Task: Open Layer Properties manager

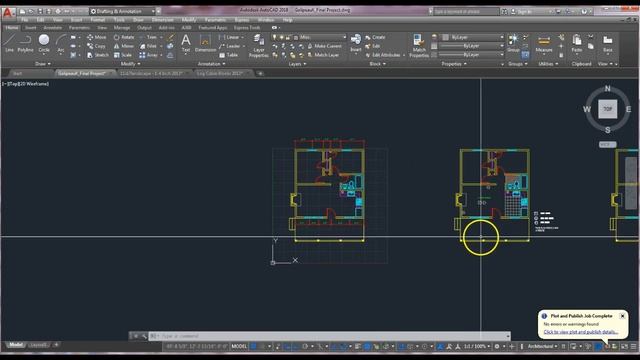Action: (258, 46)
